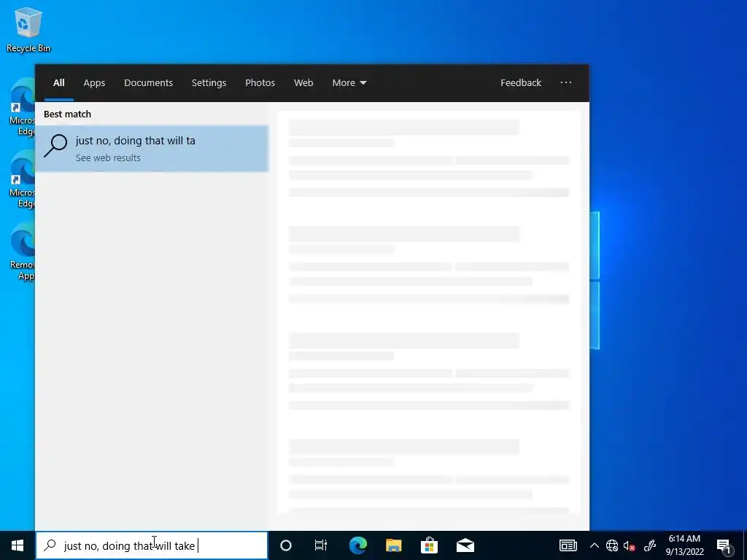
Task: Open Task View from the taskbar
Action: 321,545
